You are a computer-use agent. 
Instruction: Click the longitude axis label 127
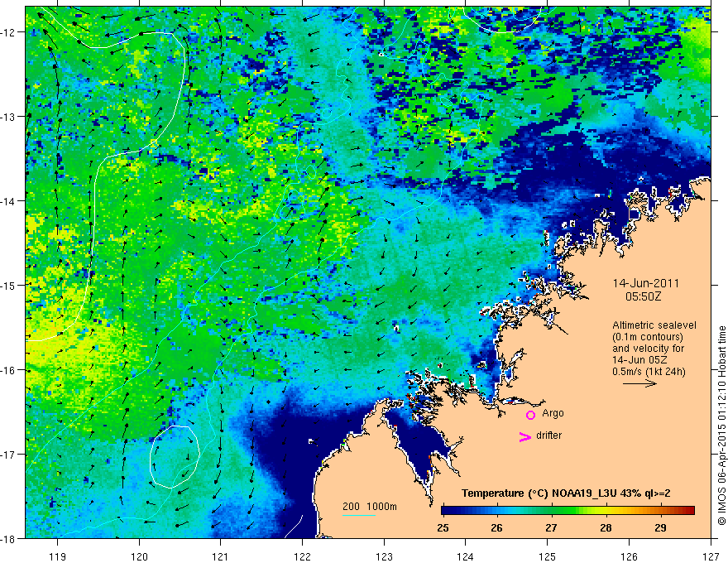[711, 556]
